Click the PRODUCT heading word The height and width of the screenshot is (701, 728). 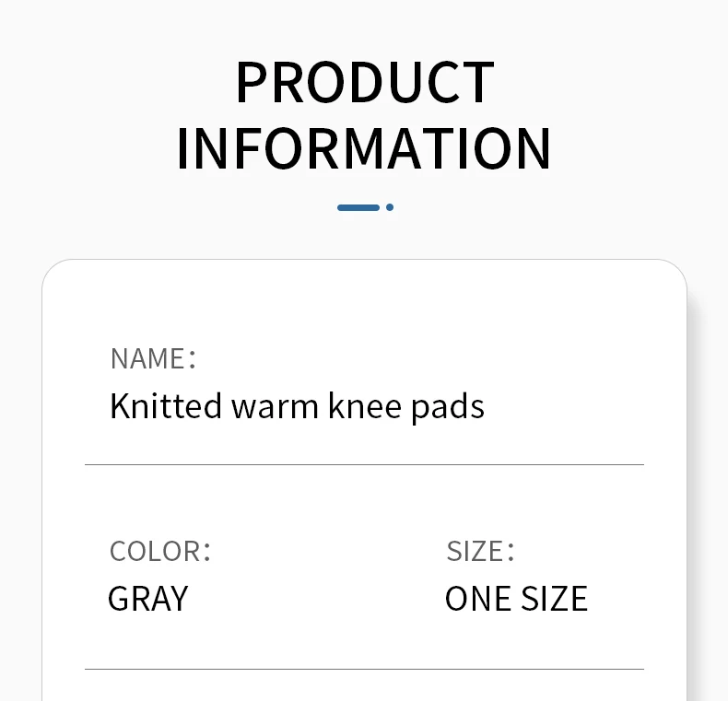pos(365,82)
